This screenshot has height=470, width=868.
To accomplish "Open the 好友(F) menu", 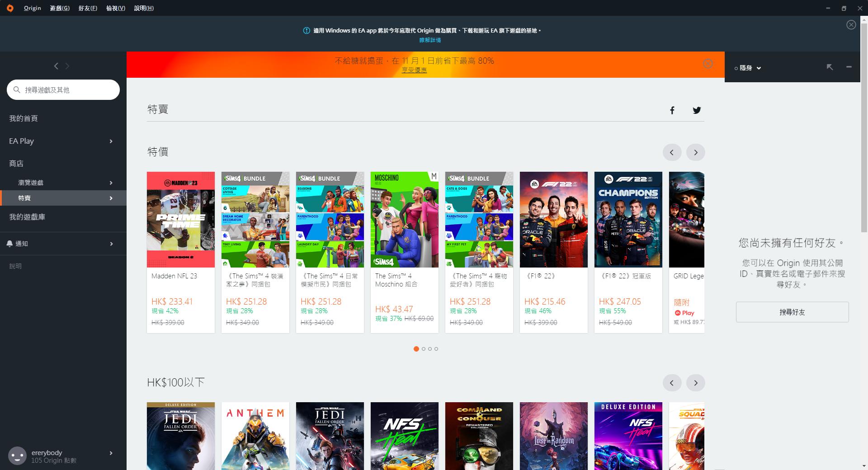I will [88, 8].
